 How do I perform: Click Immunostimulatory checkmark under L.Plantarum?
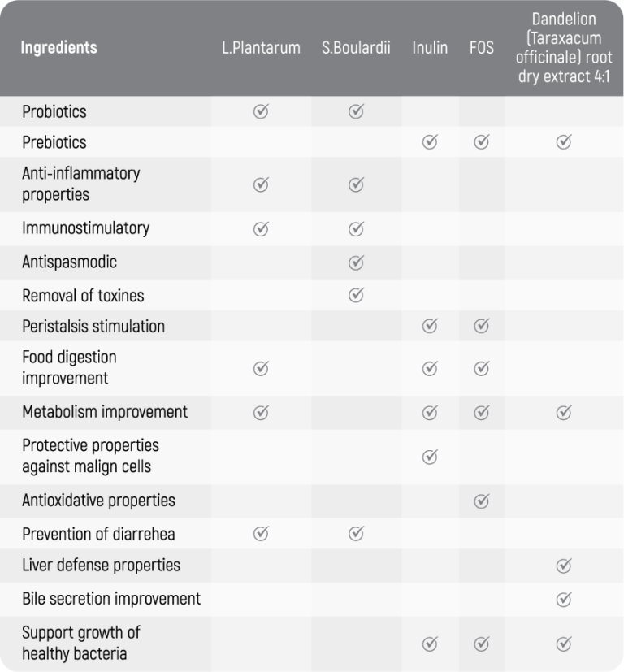click(x=261, y=228)
